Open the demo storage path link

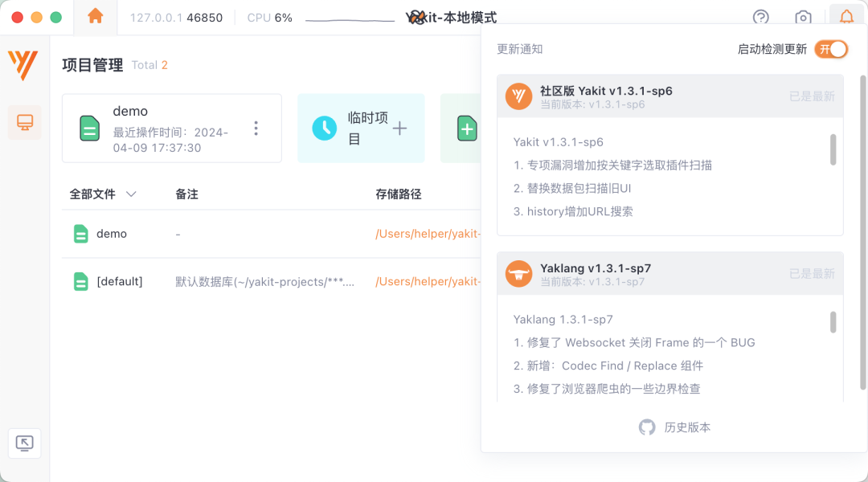[428, 234]
